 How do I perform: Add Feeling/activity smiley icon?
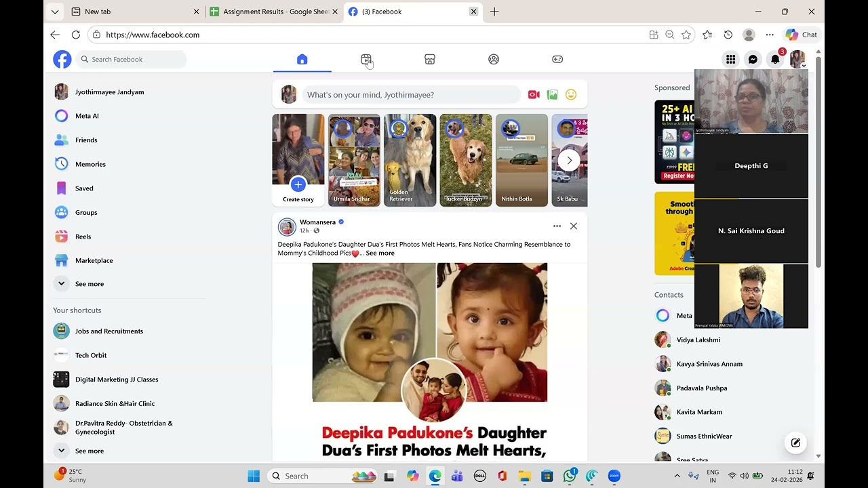(571, 95)
